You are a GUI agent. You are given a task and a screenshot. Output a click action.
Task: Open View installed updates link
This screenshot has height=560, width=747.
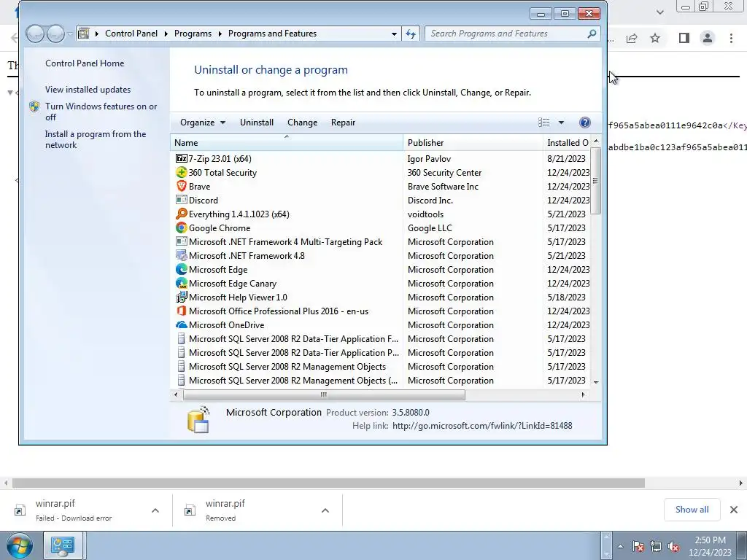(88, 90)
